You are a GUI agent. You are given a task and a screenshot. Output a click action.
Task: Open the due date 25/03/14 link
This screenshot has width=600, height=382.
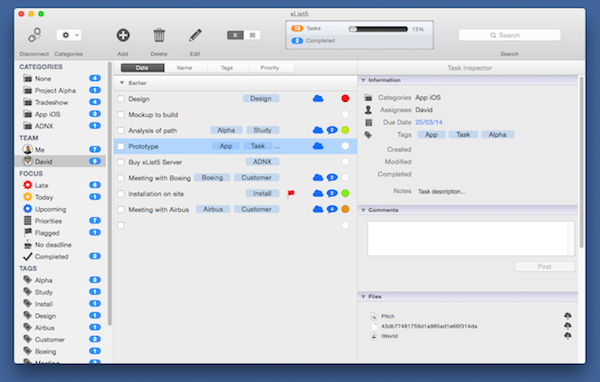point(429,122)
